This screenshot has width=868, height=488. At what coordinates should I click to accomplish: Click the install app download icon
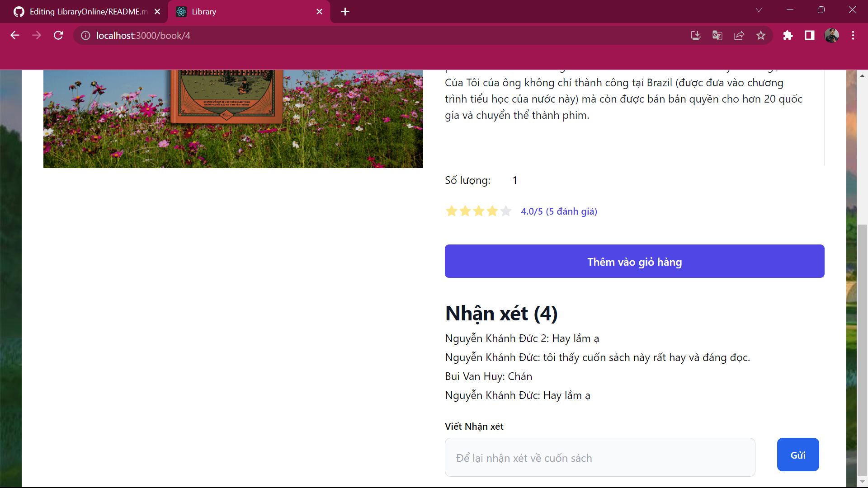[695, 35]
